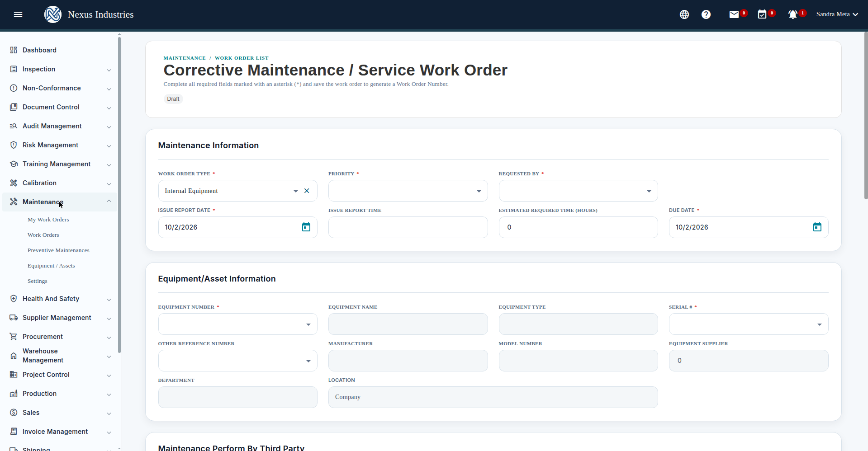Open Document Control in sidebar

click(x=60, y=107)
